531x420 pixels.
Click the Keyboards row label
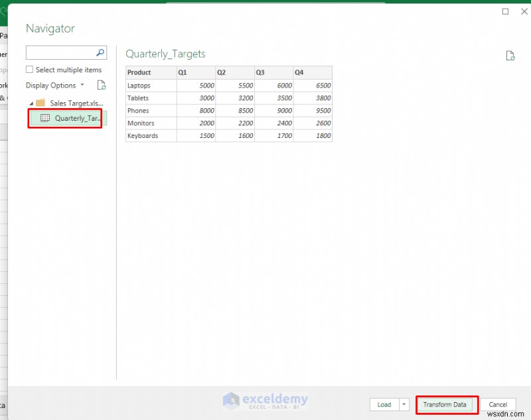[143, 135]
